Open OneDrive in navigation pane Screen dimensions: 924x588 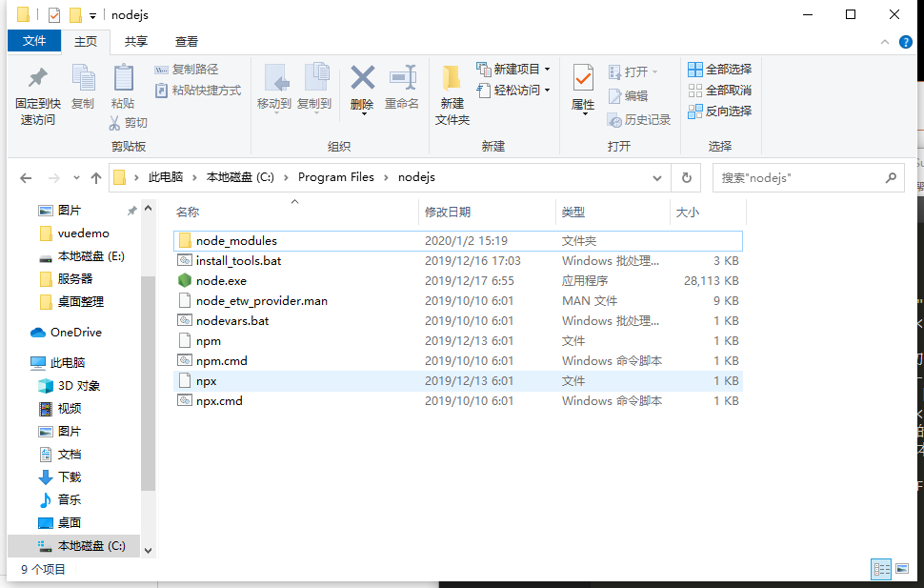click(x=67, y=333)
